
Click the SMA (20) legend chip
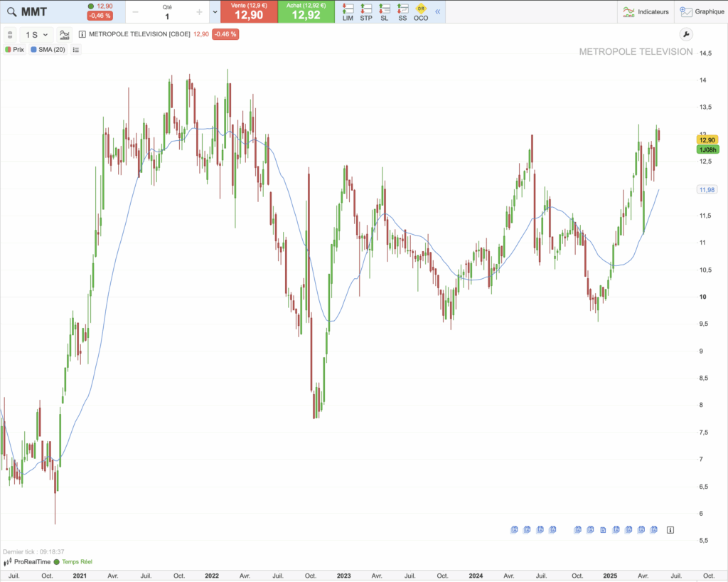pyautogui.click(x=48, y=50)
